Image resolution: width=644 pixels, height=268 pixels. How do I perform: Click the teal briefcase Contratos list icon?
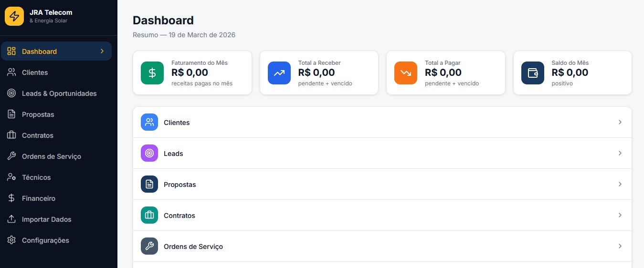(149, 215)
